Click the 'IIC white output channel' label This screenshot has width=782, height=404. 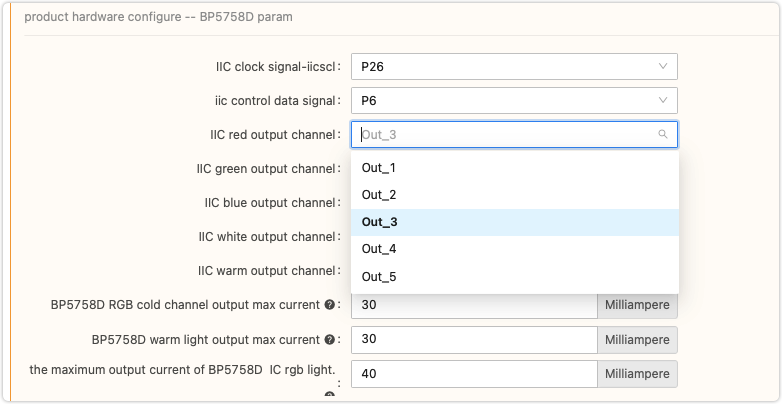267,237
